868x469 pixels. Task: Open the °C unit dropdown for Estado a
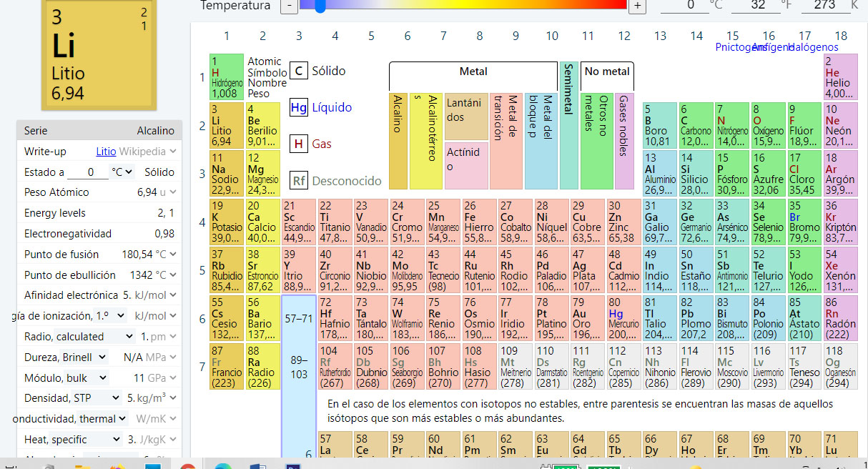[121, 172]
